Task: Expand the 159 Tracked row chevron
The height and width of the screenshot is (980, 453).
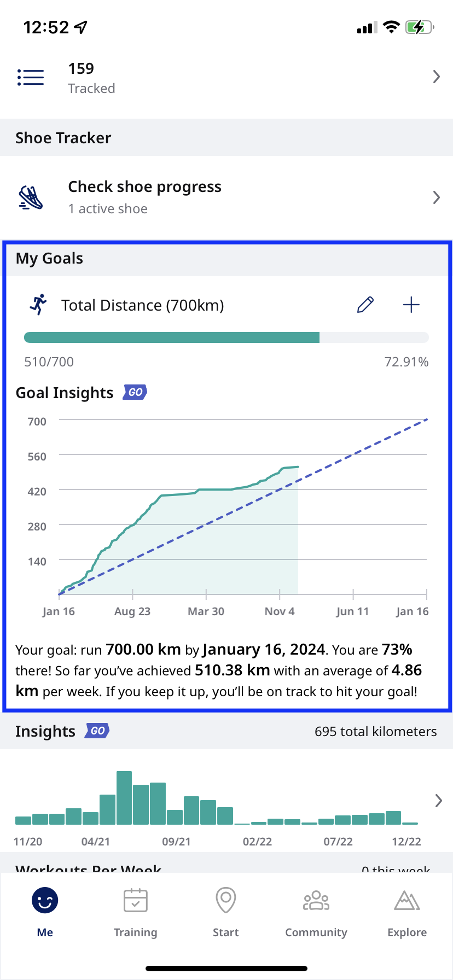Action: coord(436,77)
